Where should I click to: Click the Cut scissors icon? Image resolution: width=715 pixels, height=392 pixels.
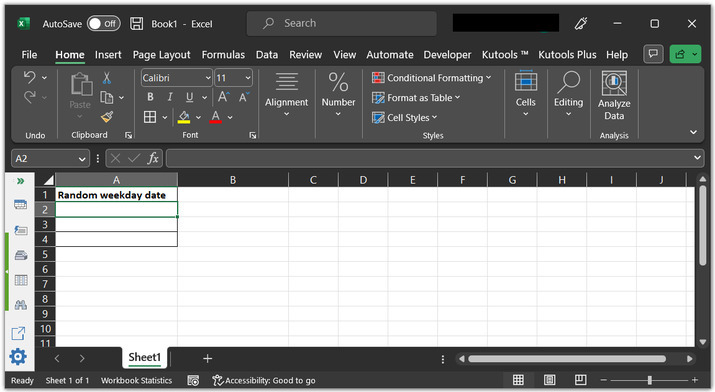click(107, 78)
